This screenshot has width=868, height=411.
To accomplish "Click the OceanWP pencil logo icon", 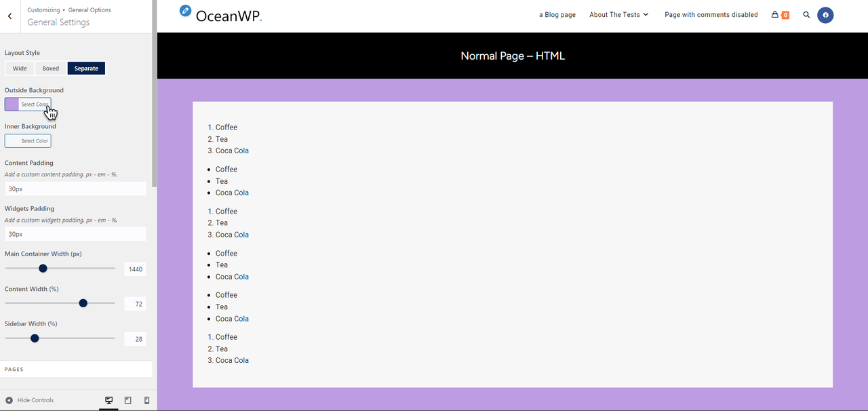I will click(x=186, y=11).
